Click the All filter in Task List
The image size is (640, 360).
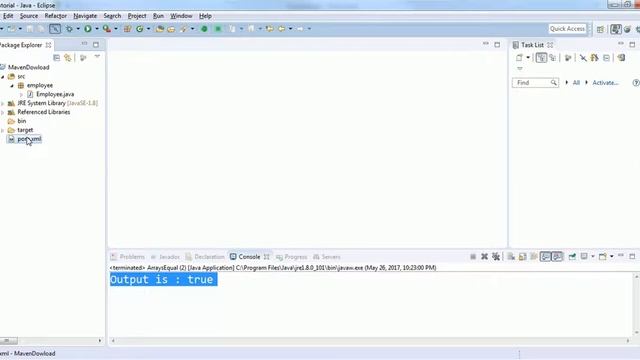point(576,82)
